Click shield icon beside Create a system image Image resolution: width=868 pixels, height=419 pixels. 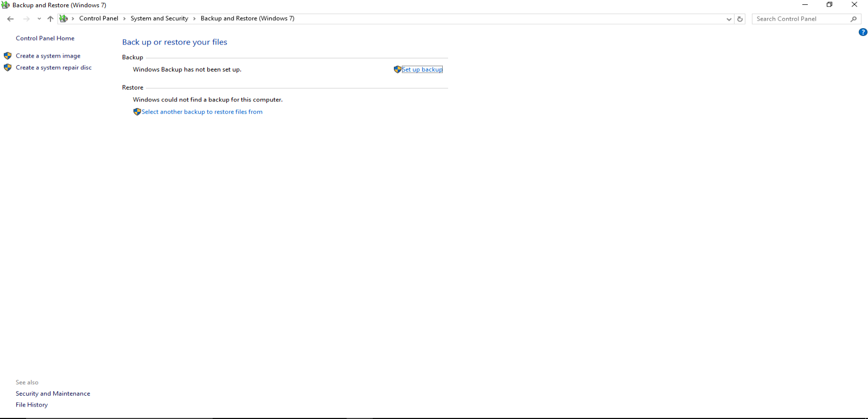click(x=8, y=56)
